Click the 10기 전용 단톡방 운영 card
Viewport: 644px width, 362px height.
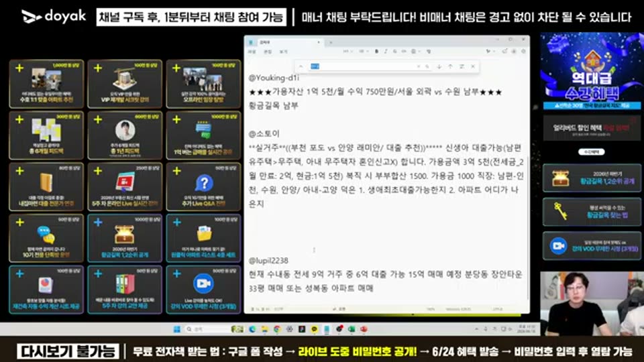(46, 238)
